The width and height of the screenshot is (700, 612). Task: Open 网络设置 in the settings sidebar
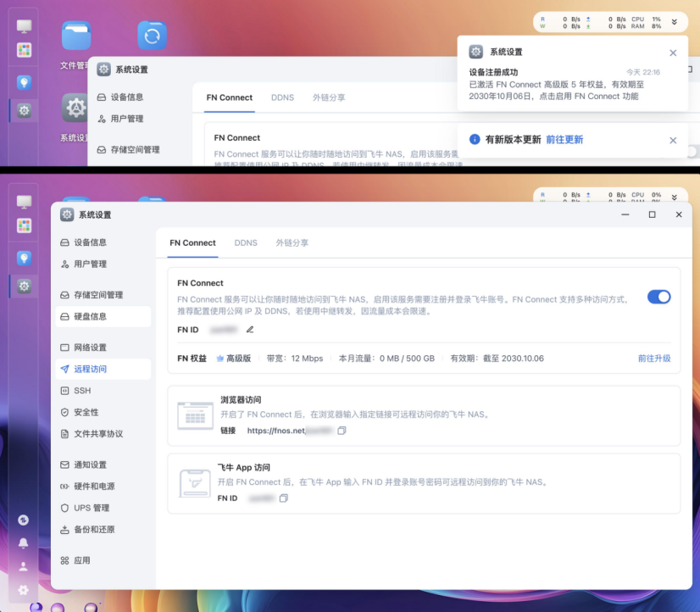tap(103, 348)
